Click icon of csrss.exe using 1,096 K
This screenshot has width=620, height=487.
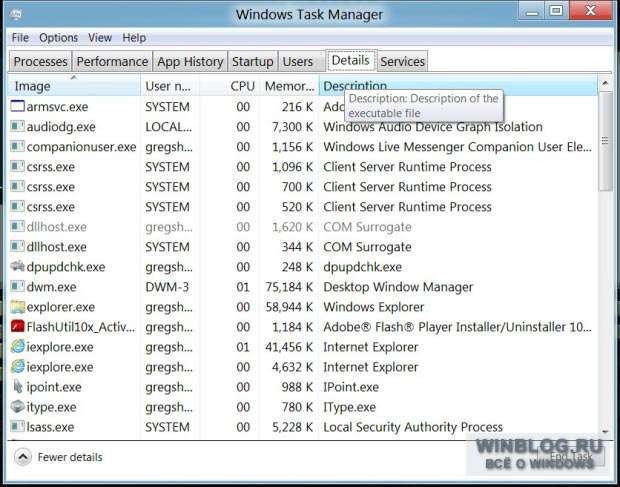(x=17, y=166)
